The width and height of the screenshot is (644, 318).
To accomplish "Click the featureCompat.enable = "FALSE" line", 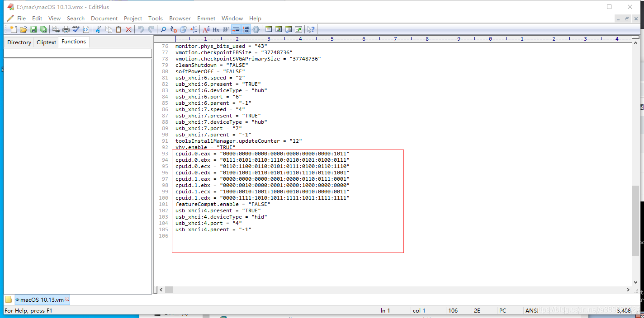I will 223,204.
